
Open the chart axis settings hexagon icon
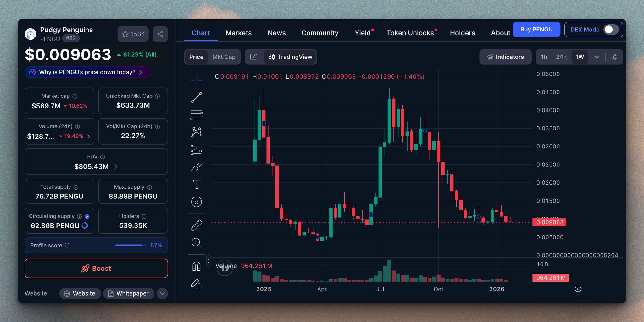(578, 289)
